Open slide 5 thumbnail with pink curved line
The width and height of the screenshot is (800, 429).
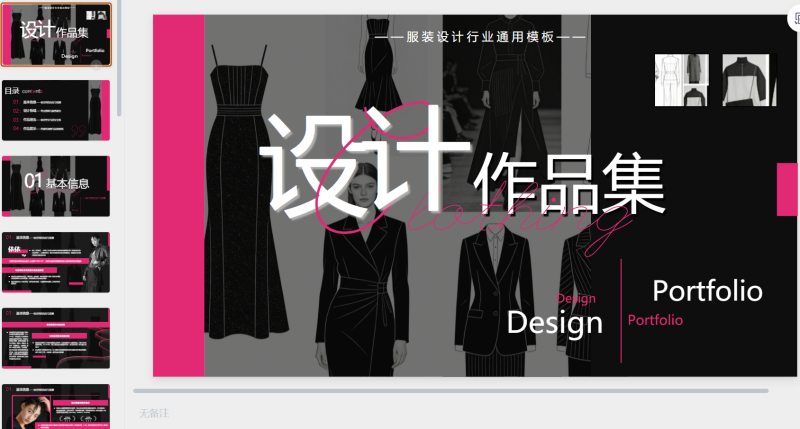(x=56, y=338)
